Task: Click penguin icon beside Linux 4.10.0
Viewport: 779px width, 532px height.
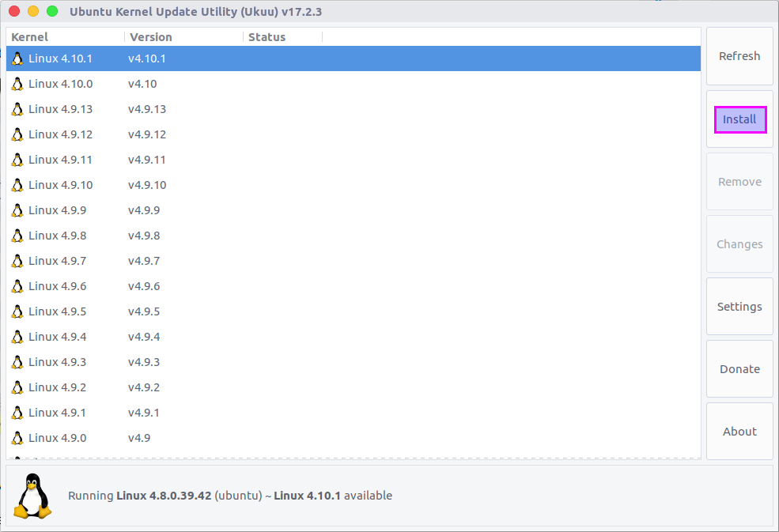Action: (x=17, y=84)
